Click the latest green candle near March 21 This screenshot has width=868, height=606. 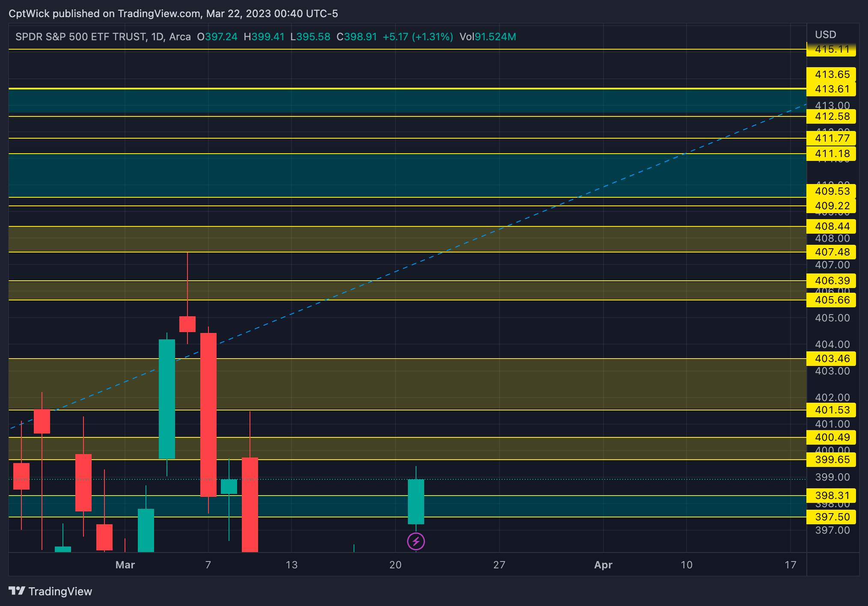[x=416, y=502]
